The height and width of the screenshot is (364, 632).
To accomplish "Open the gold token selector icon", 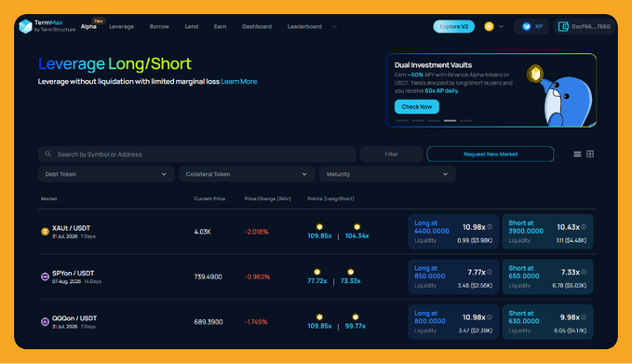I will (489, 27).
